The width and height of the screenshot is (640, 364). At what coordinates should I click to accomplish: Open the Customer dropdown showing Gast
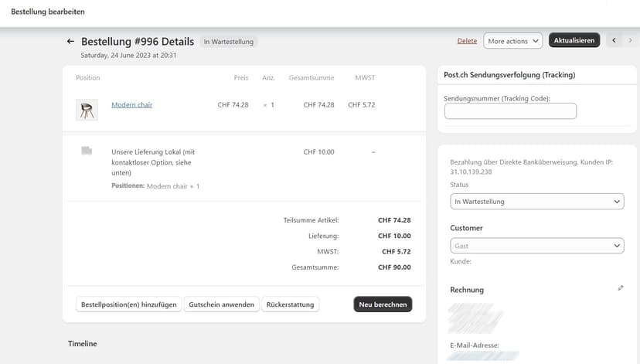537,246
